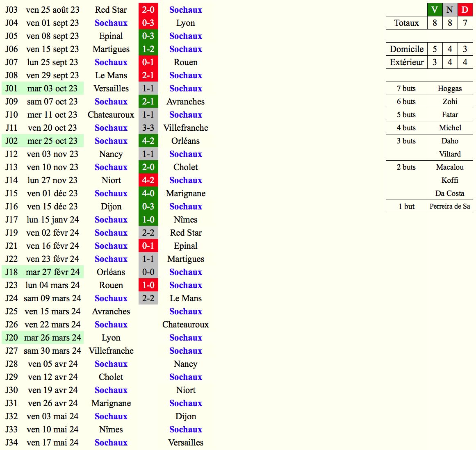Click the 2-0 score of Red Star vs Sochaux
Image resolution: width=476 pixels, height=450 pixels.
148,10
